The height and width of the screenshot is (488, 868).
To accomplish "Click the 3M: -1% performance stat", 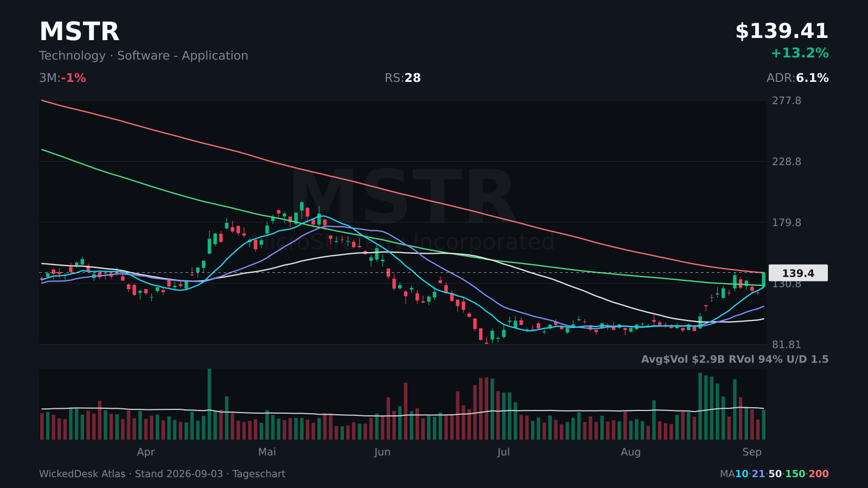I will tap(62, 78).
